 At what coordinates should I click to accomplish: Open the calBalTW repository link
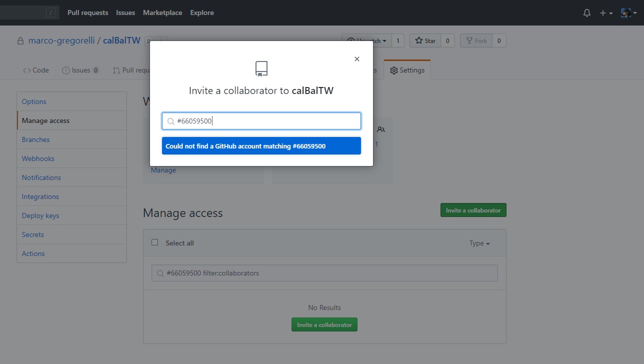121,40
